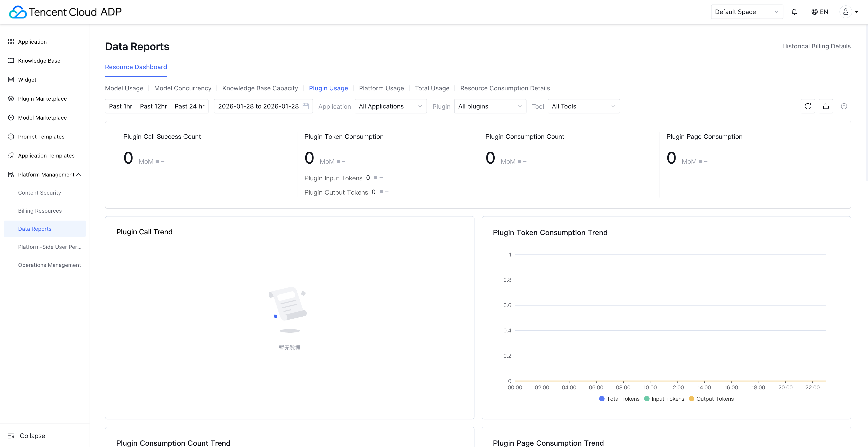Select the Past 12hr time range
The width and height of the screenshot is (868, 447).
[153, 106]
